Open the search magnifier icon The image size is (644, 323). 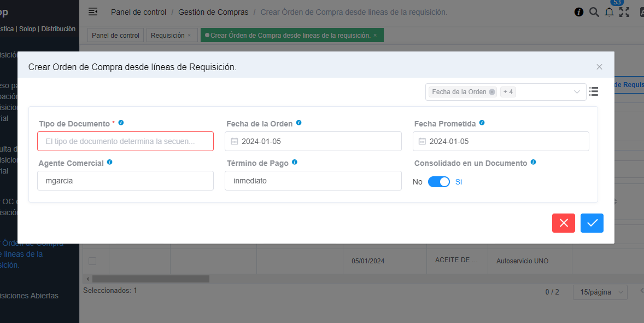tap(594, 12)
